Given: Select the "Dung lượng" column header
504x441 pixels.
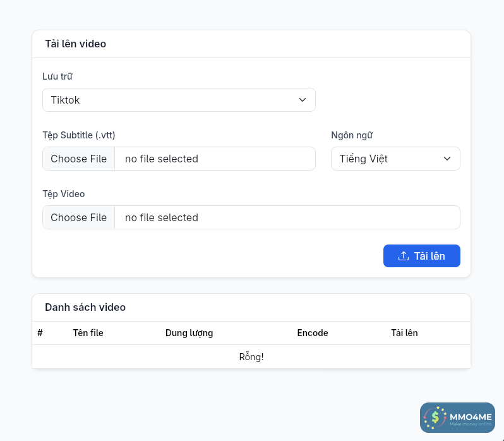Looking at the screenshot, I should [189, 333].
